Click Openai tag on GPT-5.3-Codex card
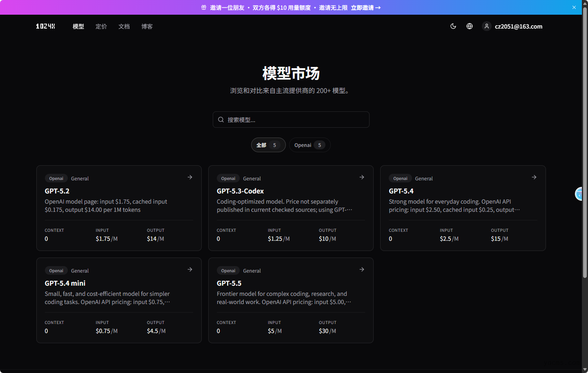588x373 pixels. coord(228,178)
